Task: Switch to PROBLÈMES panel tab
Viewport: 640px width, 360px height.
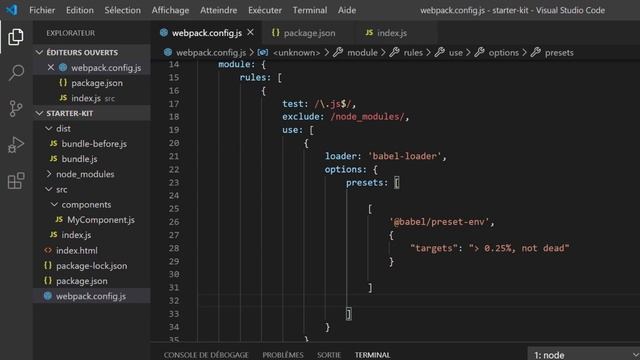Action: (x=283, y=355)
